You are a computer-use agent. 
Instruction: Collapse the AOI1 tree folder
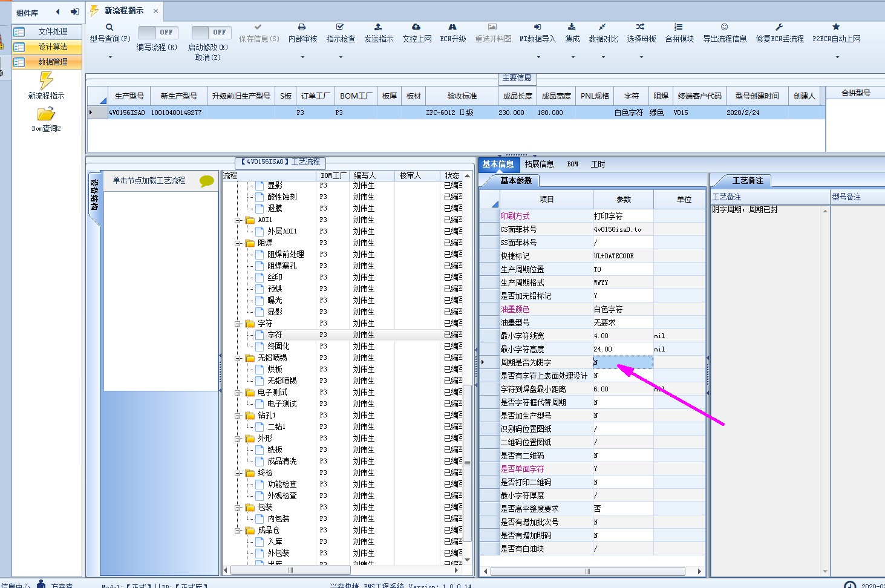(x=238, y=220)
